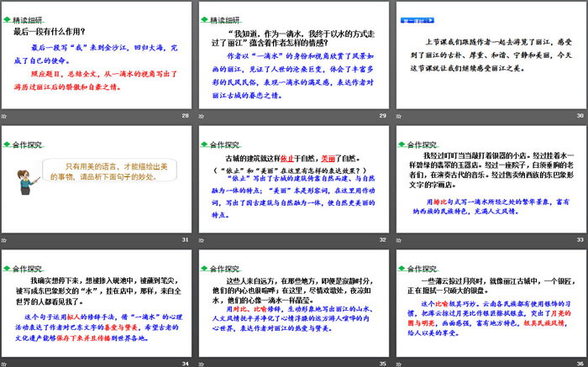The height and width of the screenshot is (367, 588).
Task: Click the animation star icon below slide 31
Action: pos(4,239)
